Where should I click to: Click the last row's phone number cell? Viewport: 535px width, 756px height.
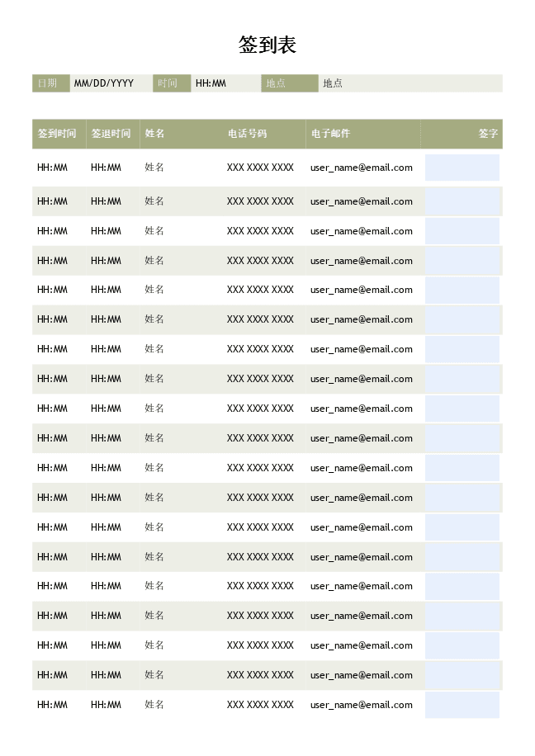click(260, 705)
